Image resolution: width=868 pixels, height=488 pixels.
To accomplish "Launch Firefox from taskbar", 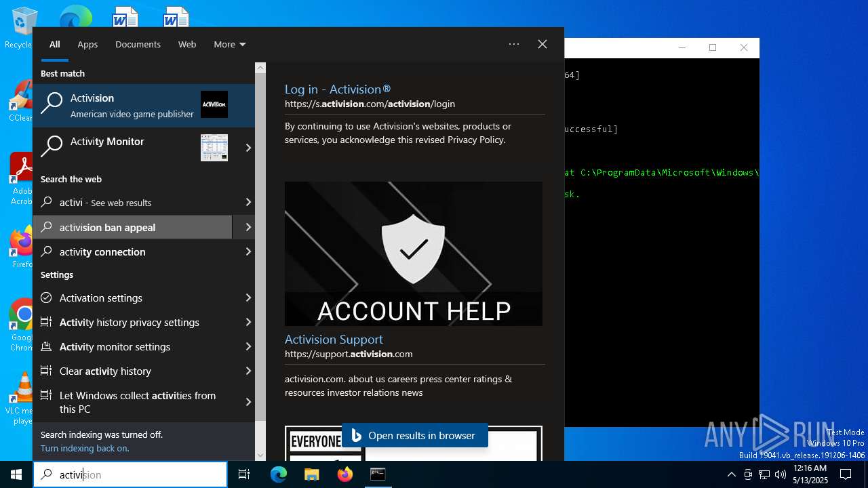I will click(x=345, y=474).
